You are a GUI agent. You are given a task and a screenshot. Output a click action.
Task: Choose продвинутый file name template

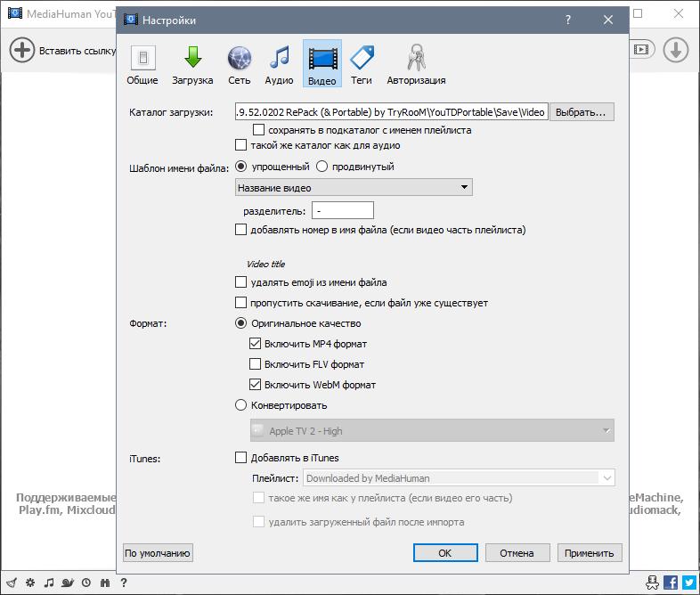point(322,167)
